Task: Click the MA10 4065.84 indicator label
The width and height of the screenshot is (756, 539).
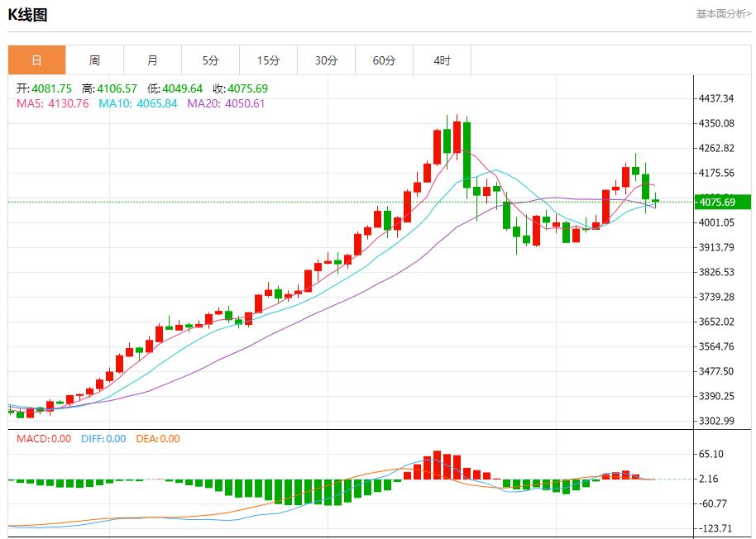Action: click(137, 103)
